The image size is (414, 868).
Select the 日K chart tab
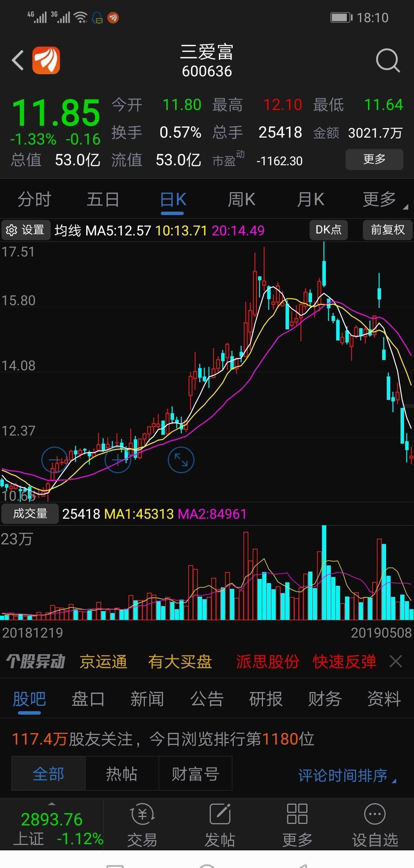[173, 200]
